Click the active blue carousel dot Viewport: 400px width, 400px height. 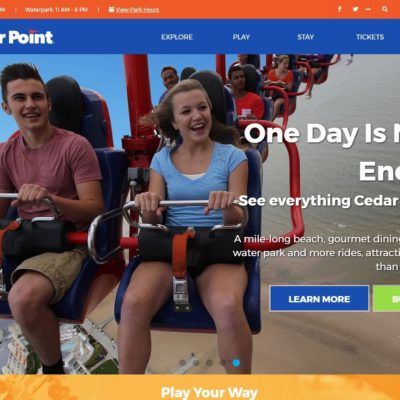click(x=236, y=362)
